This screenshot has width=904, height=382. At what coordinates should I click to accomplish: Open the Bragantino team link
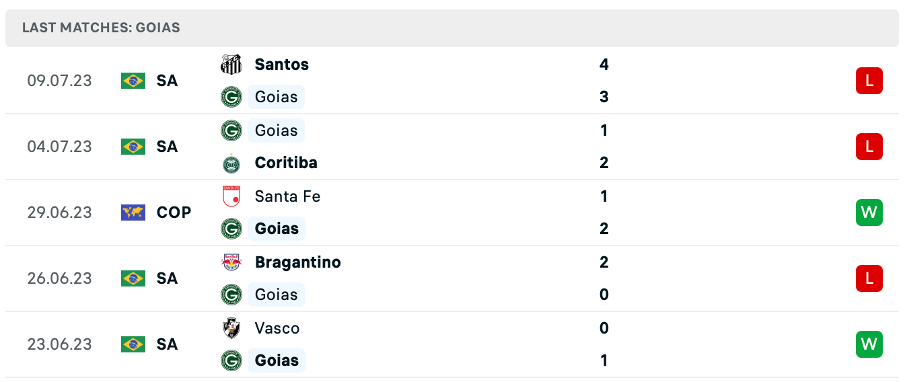point(297,263)
